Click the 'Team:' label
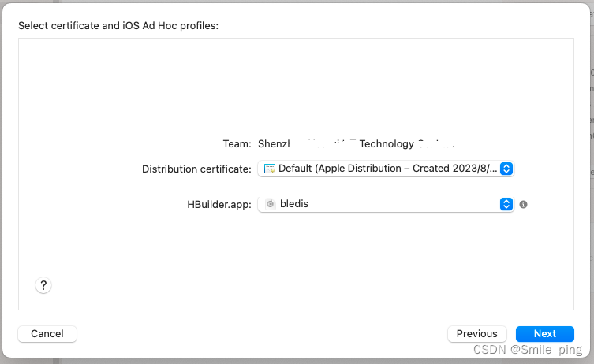 click(237, 143)
